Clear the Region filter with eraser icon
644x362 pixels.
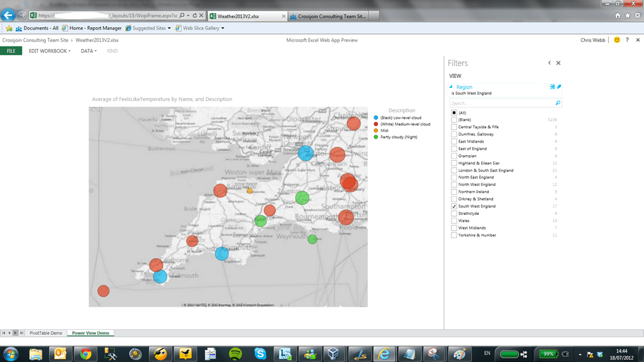pos(559,87)
